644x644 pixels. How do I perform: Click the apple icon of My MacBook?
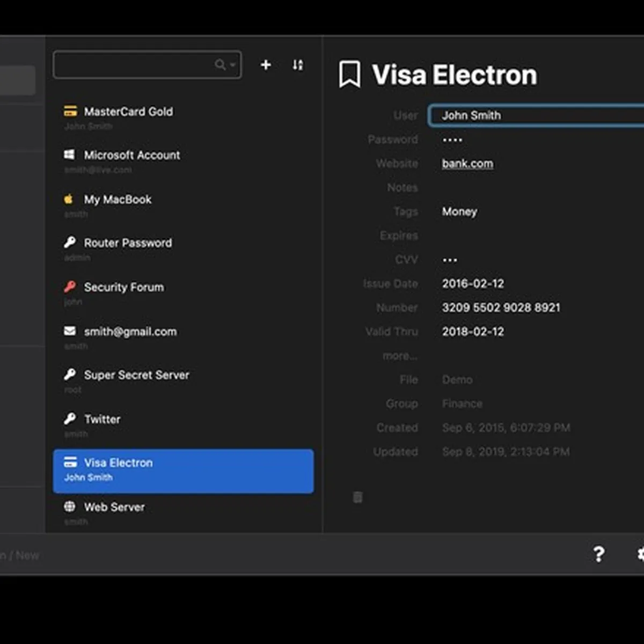coord(69,199)
